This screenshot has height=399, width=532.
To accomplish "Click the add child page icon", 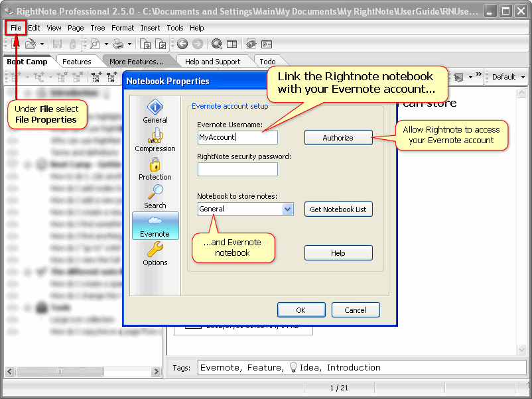I will click(x=39, y=77).
